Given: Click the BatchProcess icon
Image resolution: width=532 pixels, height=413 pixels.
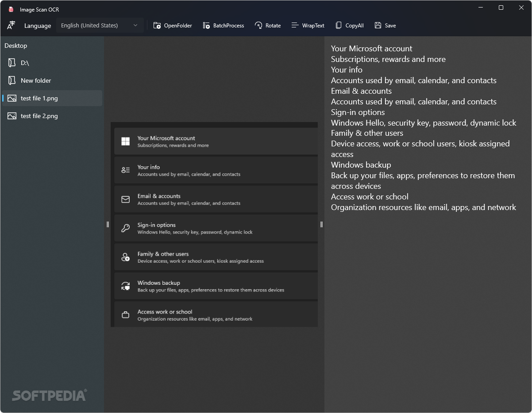Looking at the screenshot, I should (206, 25).
